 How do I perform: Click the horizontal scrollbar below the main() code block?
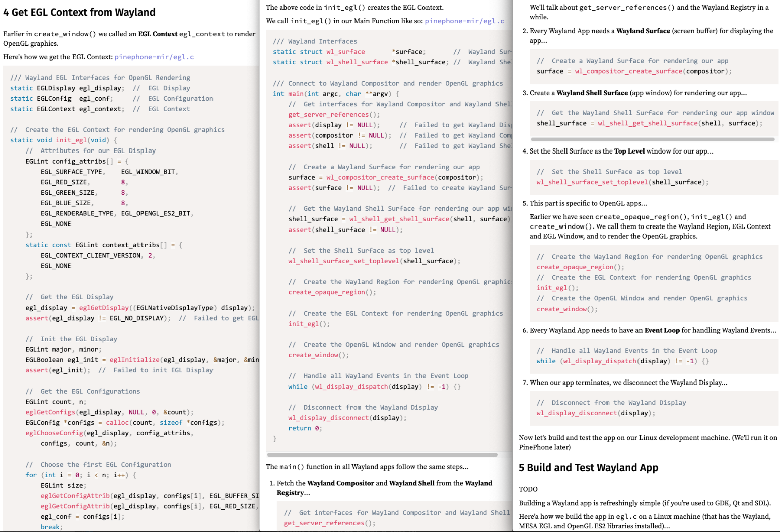[383, 454]
